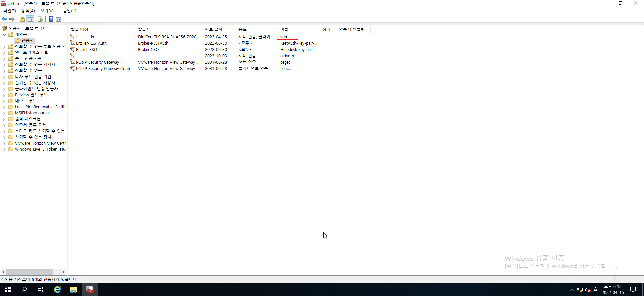
Task: Click the Export List toolbar icon
Action: coord(40,19)
